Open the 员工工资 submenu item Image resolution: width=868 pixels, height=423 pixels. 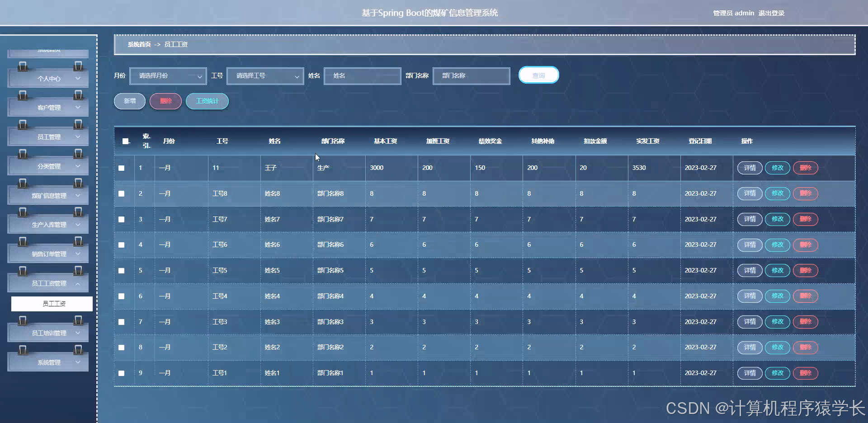(x=52, y=304)
